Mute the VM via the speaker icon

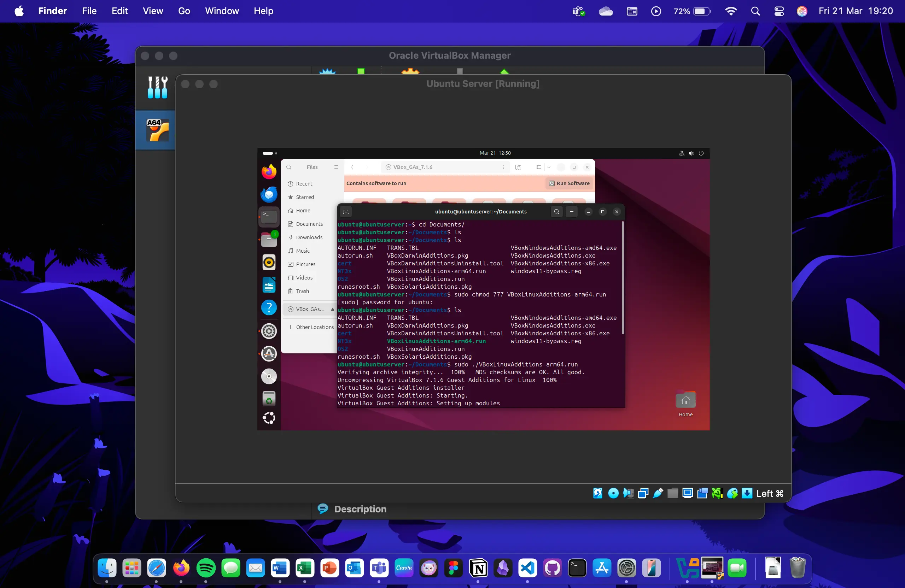coord(691,153)
